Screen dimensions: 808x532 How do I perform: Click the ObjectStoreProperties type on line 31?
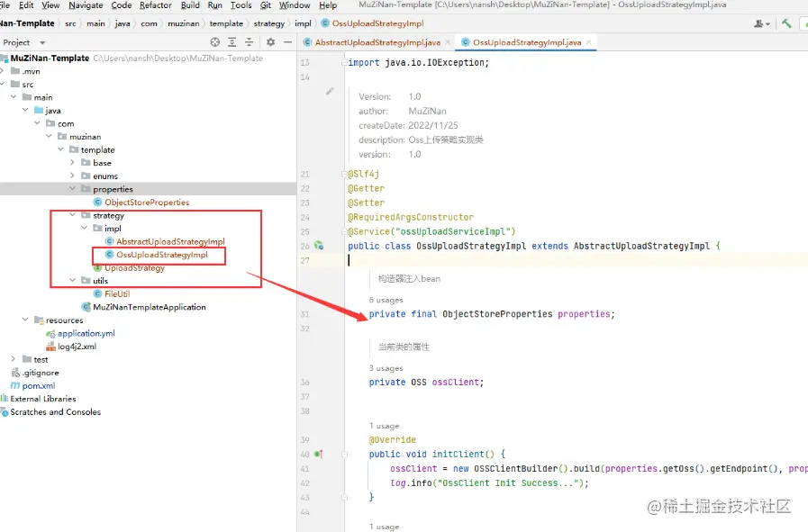[497, 313]
